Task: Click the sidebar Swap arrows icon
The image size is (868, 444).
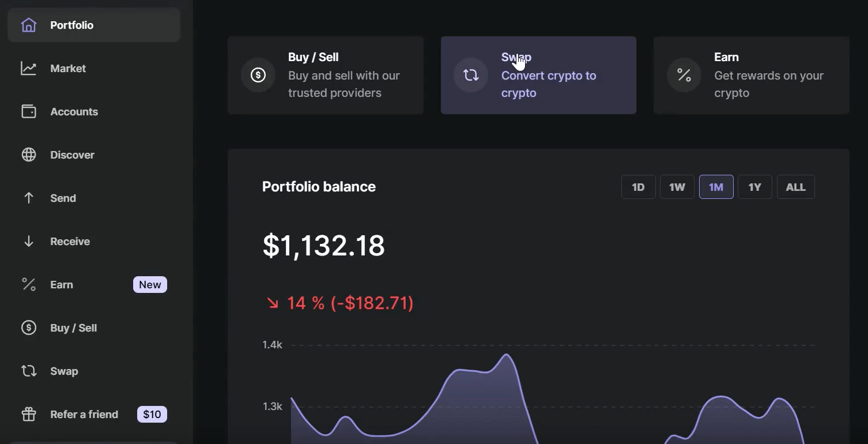Action: 28,371
